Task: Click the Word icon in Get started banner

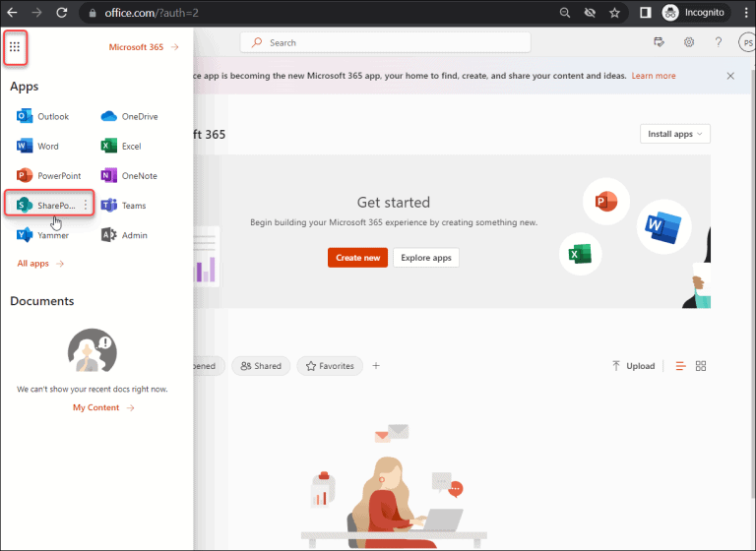Action: 663,226
